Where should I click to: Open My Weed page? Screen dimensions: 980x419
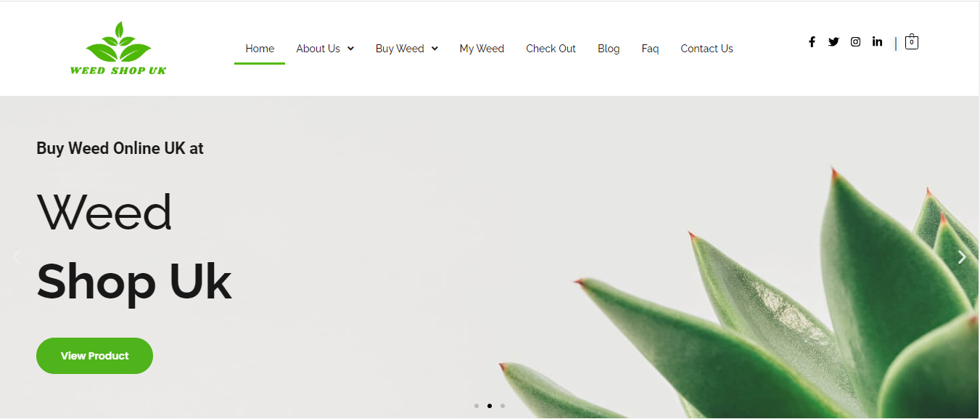[x=482, y=49]
